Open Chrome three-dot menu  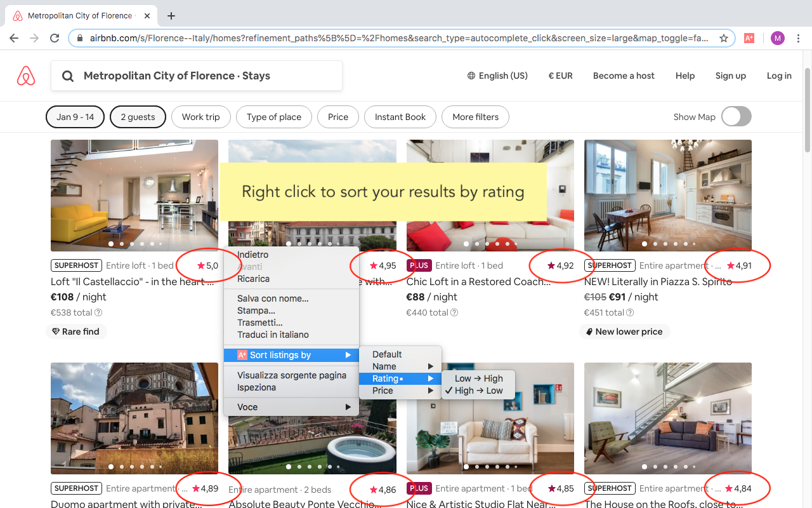pyautogui.click(x=799, y=38)
